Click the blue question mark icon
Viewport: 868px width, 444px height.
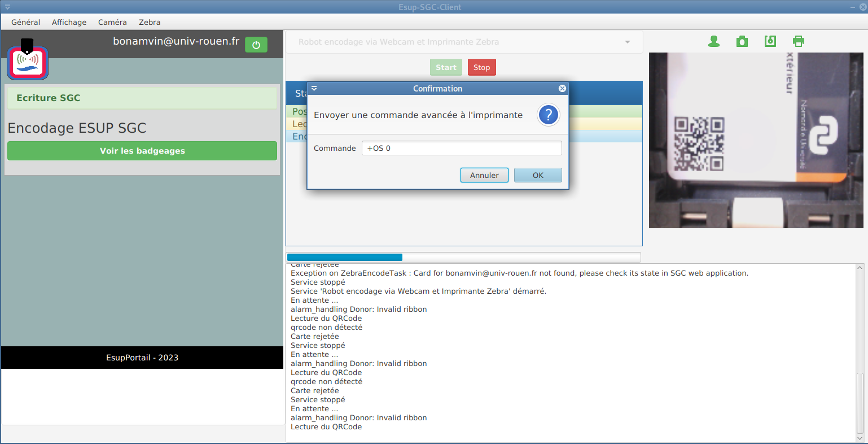pos(548,115)
